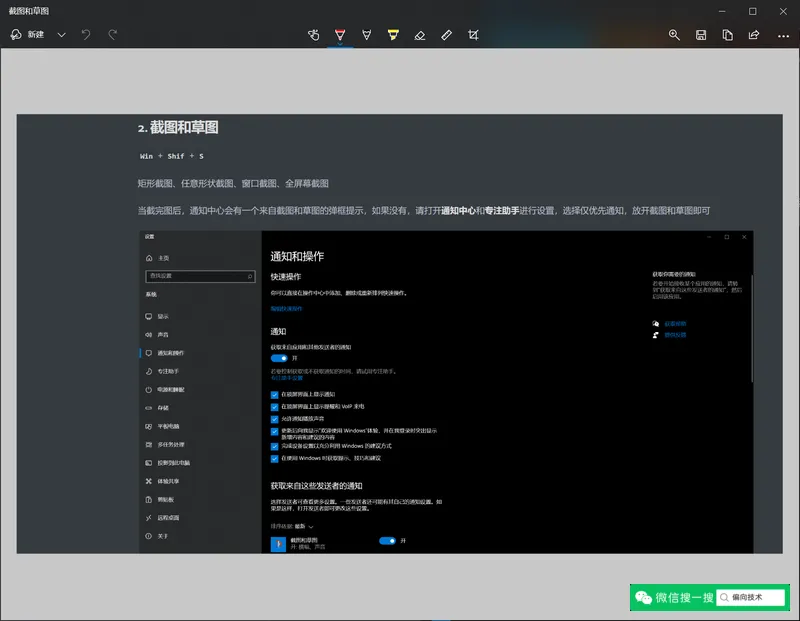This screenshot has width=800, height=621.
Task: Click the 编辑快速操作 link
Action: click(286, 309)
